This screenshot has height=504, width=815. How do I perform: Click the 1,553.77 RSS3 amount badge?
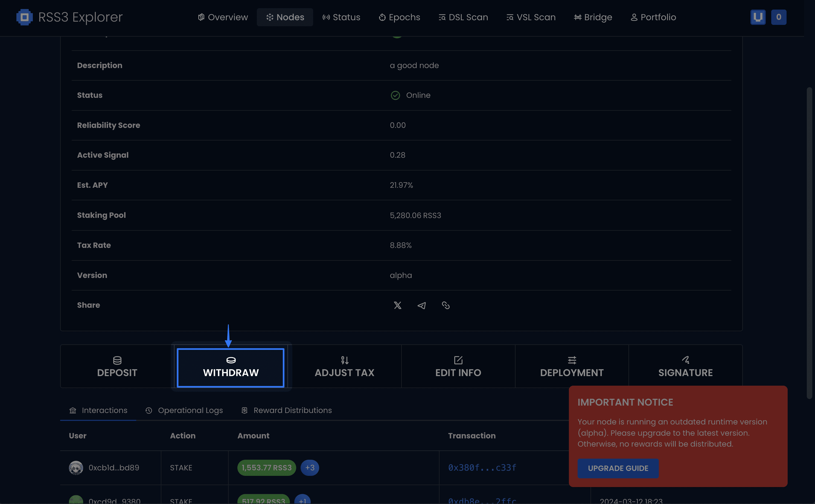266,468
